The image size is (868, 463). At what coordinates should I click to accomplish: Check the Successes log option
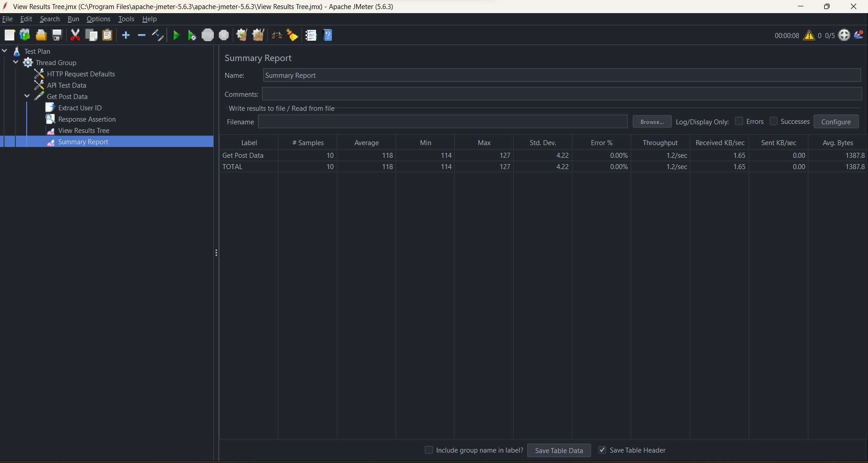click(x=773, y=121)
